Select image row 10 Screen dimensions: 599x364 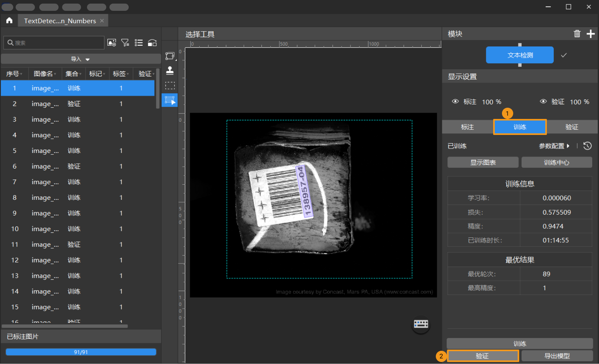pos(78,229)
